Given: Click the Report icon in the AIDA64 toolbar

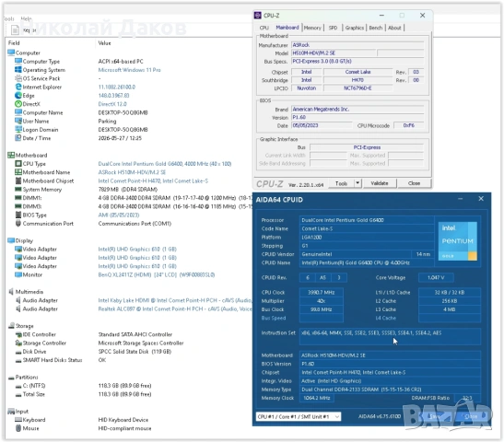Looking at the screenshot, I should [x=15, y=30].
